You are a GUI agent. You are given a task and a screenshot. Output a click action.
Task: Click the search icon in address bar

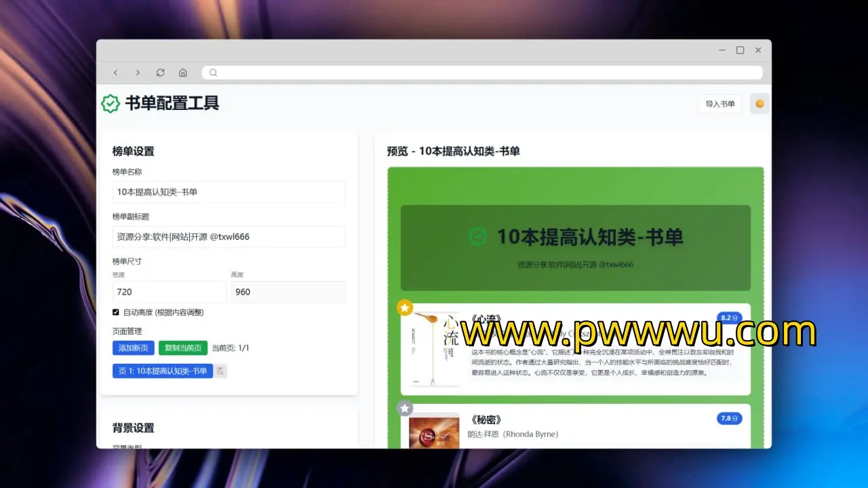point(213,73)
